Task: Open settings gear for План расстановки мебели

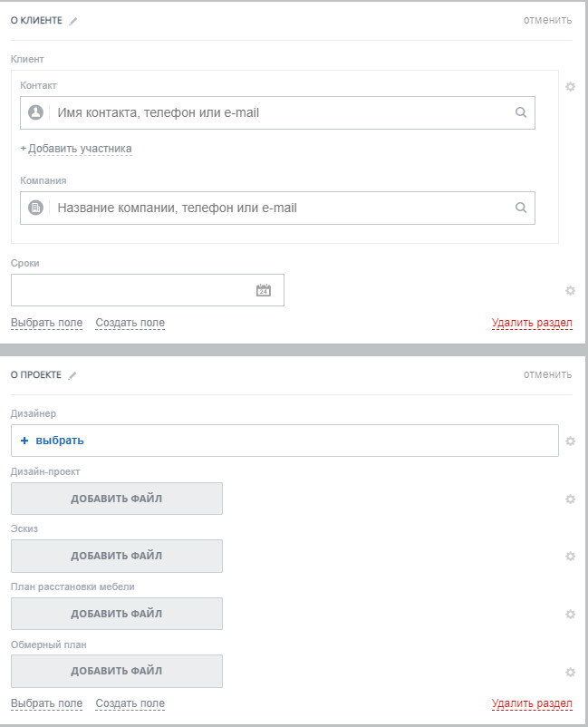Action: [x=570, y=614]
